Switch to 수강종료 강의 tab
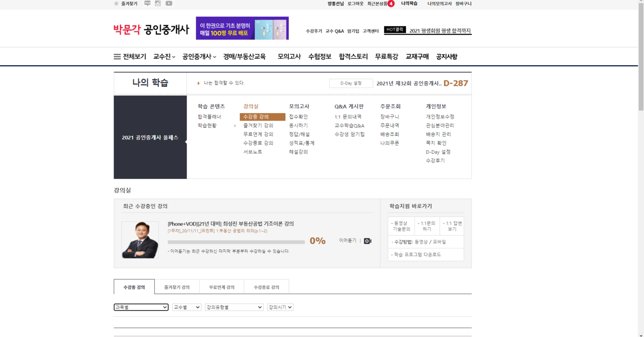Screen dimensions: 644x337 coord(266,287)
